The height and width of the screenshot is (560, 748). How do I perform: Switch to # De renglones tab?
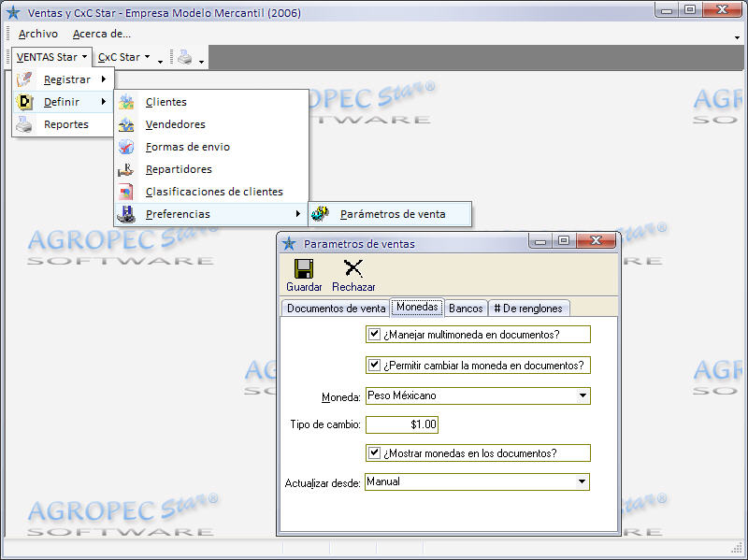(x=528, y=309)
